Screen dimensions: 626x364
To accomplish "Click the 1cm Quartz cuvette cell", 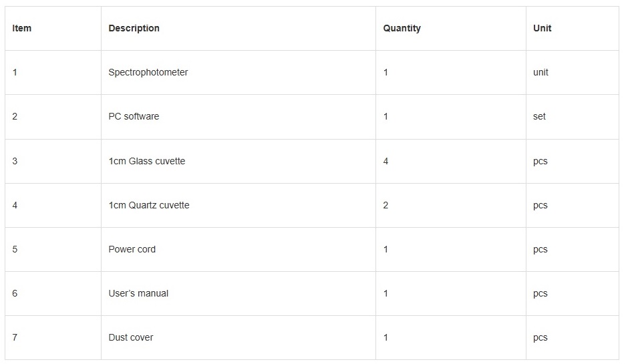I will point(148,205).
